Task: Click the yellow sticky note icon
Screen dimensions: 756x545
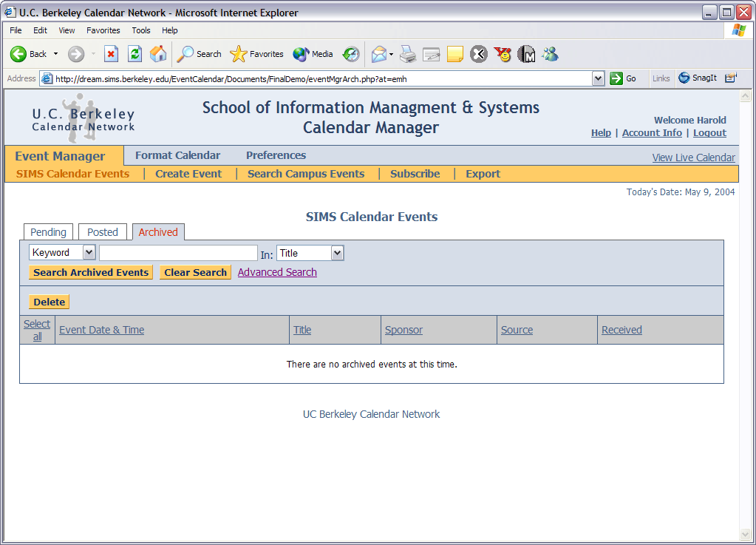Action: point(455,54)
